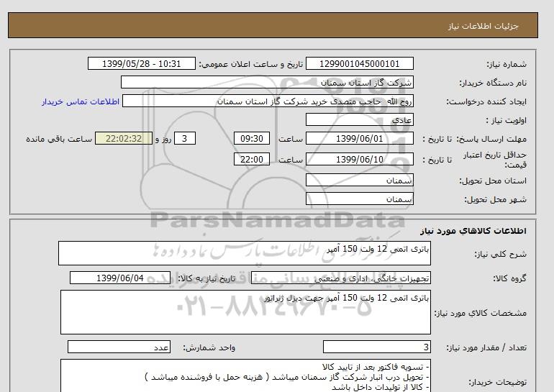Click label تاریخ نیاز به کالا

[x=206, y=278]
